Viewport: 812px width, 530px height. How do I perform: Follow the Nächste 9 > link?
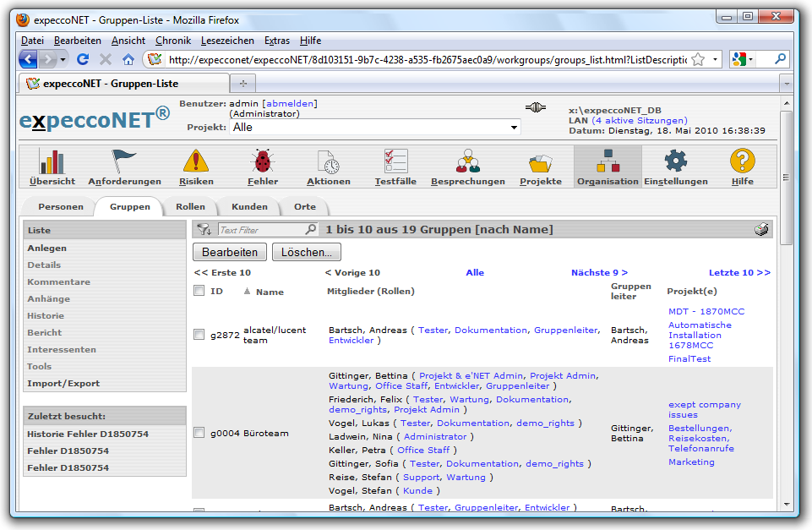599,272
